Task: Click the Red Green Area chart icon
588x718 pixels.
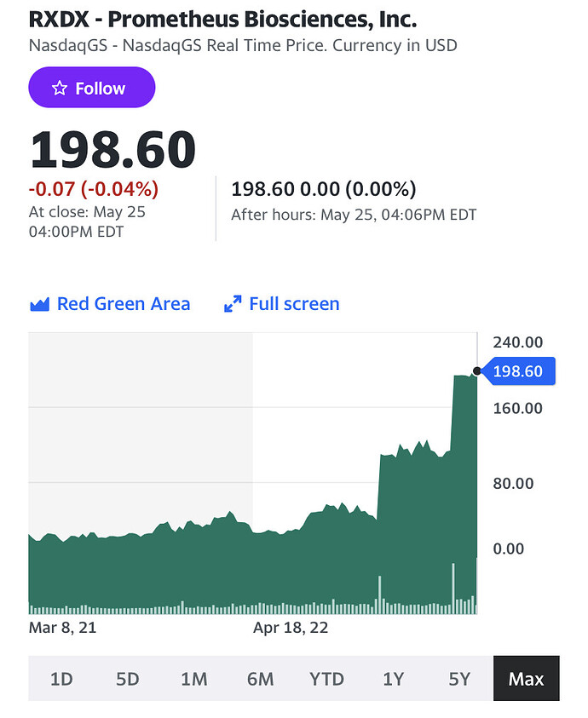Action: pyautogui.click(x=39, y=305)
